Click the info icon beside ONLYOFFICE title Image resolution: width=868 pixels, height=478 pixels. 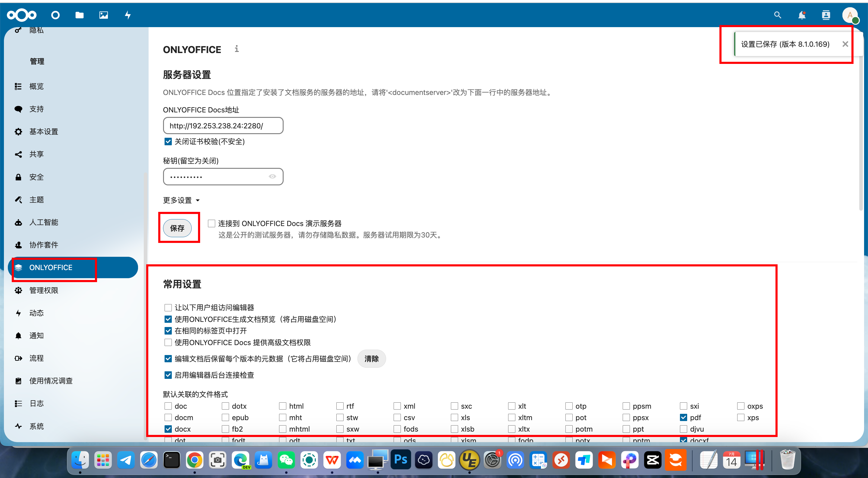tap(237, 49)
